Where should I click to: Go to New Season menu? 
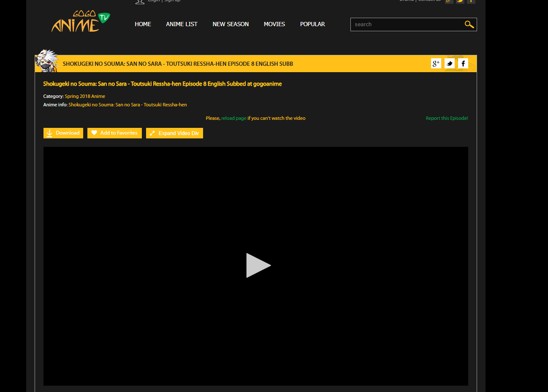[x=231, y=24]
